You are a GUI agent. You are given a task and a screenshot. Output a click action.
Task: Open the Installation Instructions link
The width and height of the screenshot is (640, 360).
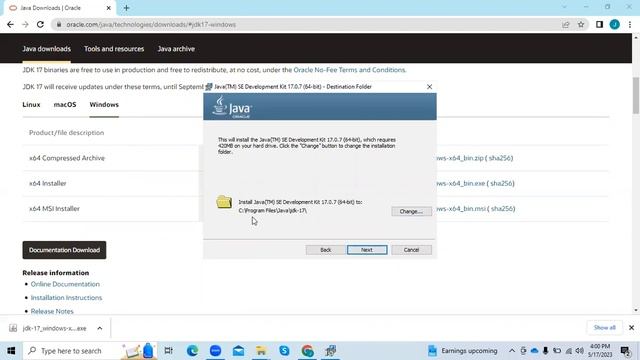pyautogui.click(x=66, y=298)
